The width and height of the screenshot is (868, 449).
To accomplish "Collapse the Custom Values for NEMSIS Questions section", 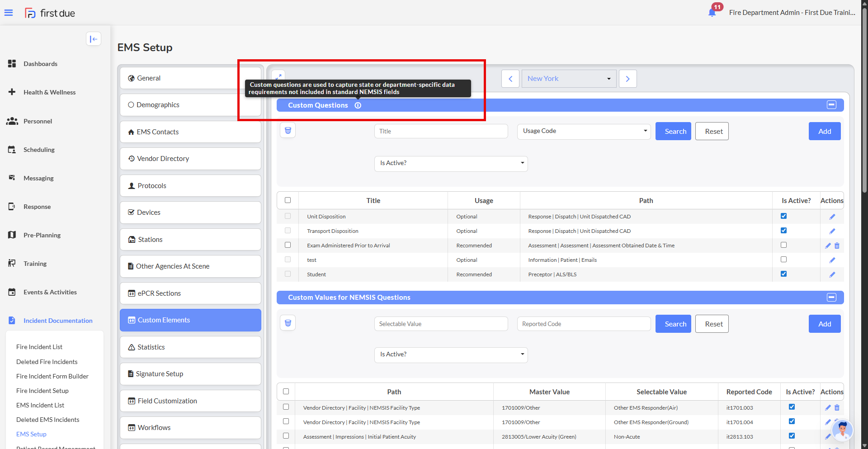I will click(x=831, y=297).
